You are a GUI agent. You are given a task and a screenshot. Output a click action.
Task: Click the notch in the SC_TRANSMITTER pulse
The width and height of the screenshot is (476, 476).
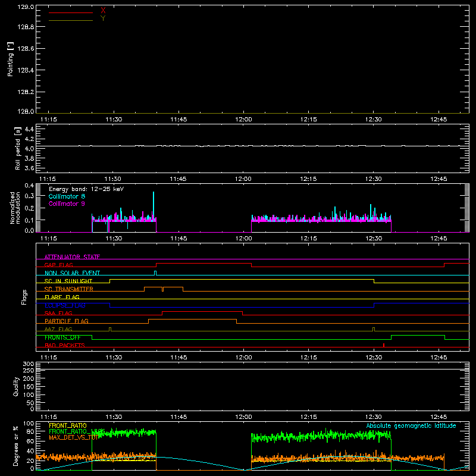point(163,289)
